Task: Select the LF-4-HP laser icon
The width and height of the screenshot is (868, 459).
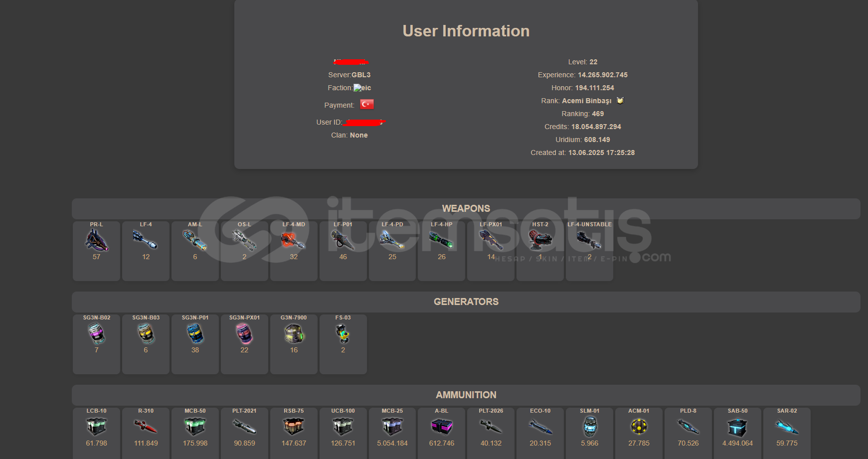Action: 442,240
